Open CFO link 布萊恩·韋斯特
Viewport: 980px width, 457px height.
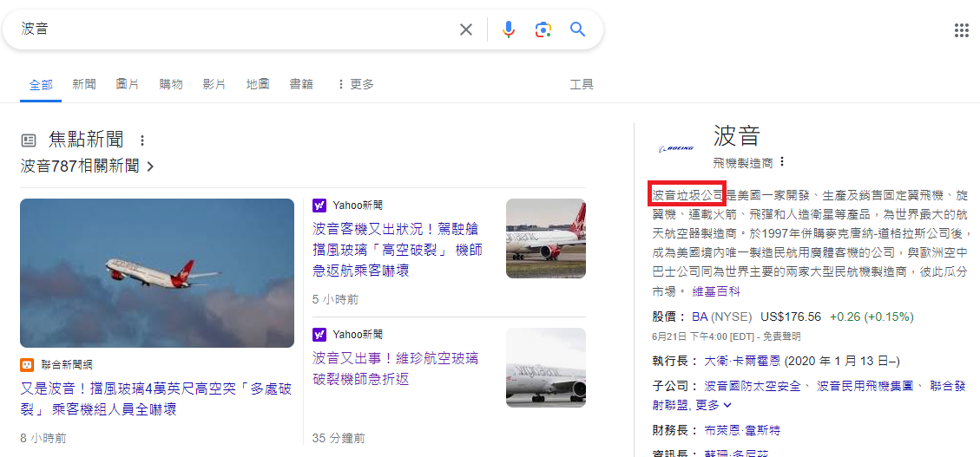[x=742, y=430]
